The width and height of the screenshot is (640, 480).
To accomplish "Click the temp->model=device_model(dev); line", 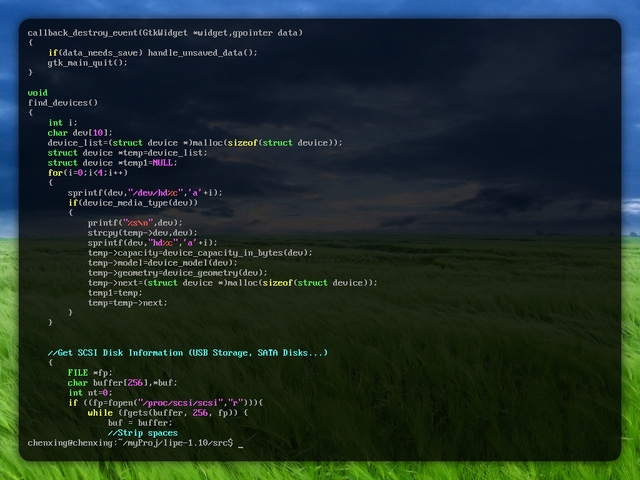I will (x=162, y=263).
